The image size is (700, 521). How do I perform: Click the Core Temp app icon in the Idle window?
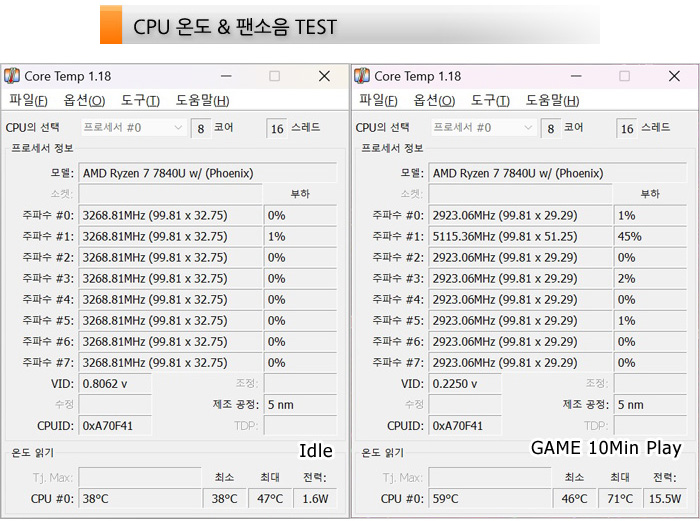click(12, 76)
